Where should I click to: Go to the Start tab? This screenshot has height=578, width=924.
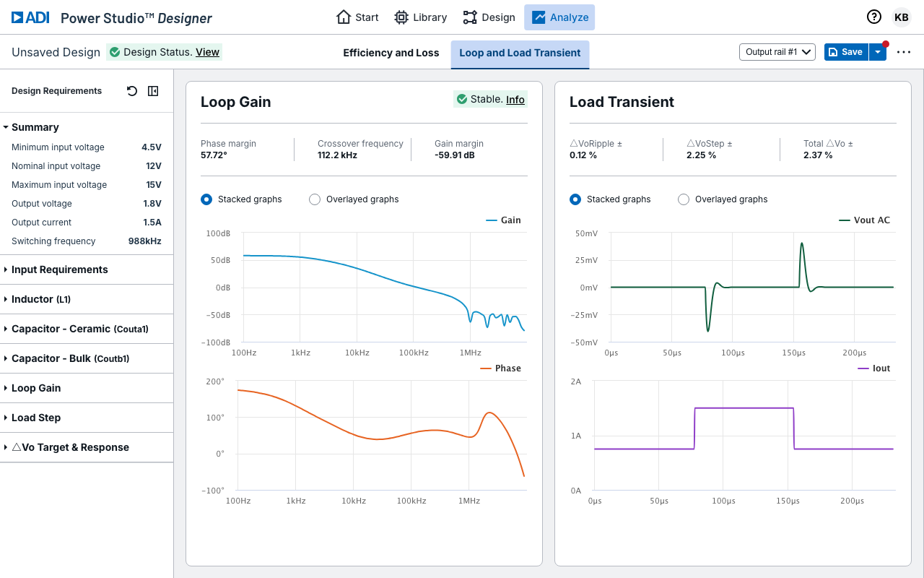(x=357, y=17)
